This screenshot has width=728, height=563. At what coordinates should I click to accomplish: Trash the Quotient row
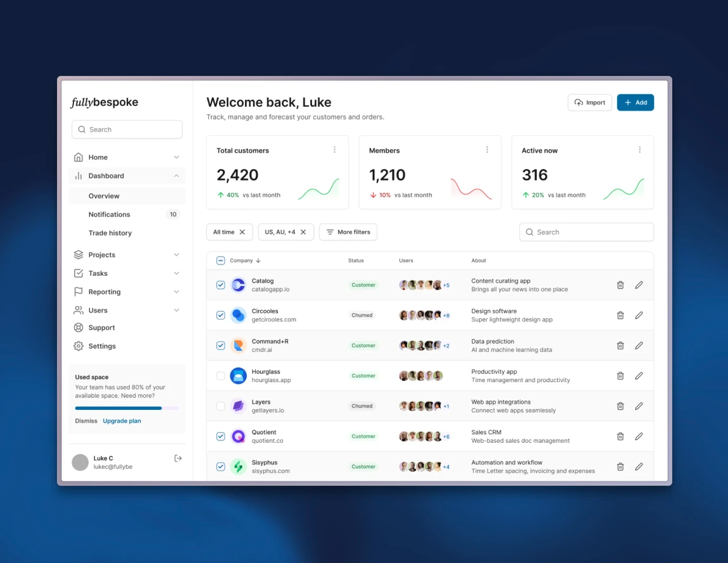(620, 436)
